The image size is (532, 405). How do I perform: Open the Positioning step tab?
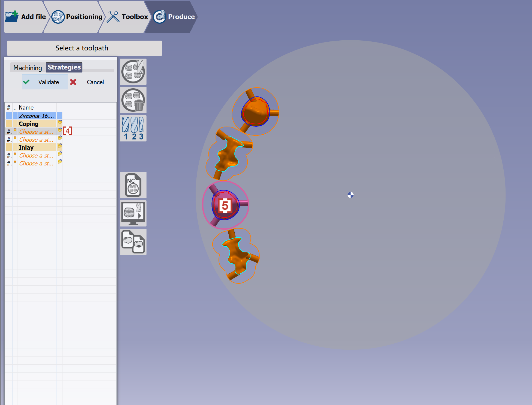coord(77,17)
